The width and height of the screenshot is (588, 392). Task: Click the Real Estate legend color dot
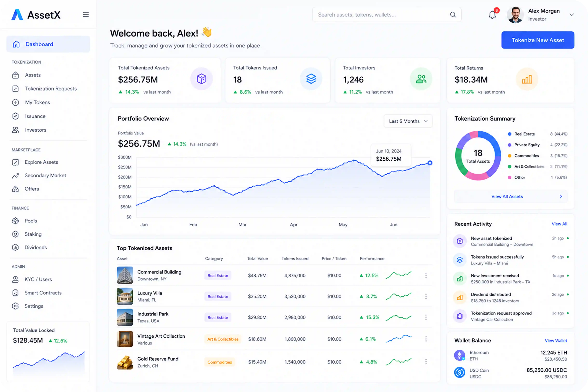509,134
